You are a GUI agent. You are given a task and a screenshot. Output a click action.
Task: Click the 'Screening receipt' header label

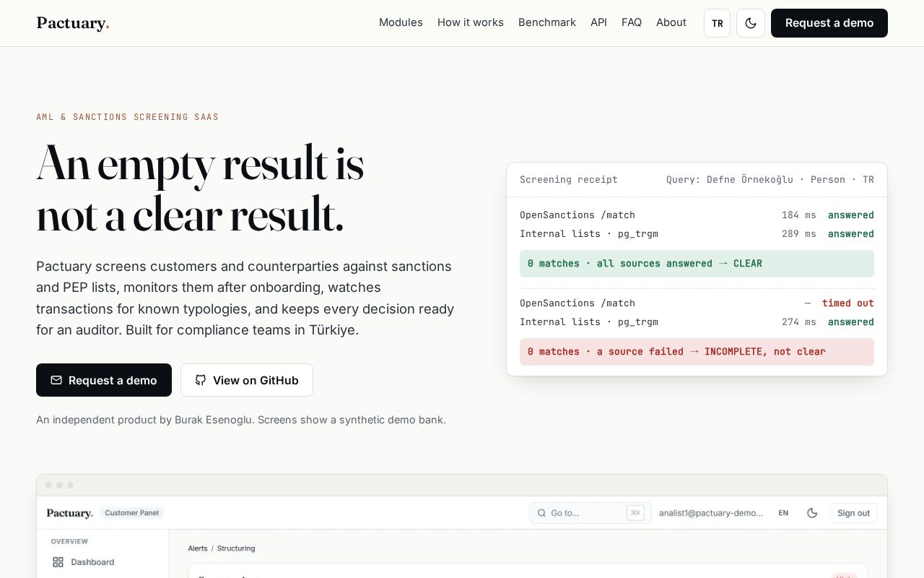tap(569, 180)
